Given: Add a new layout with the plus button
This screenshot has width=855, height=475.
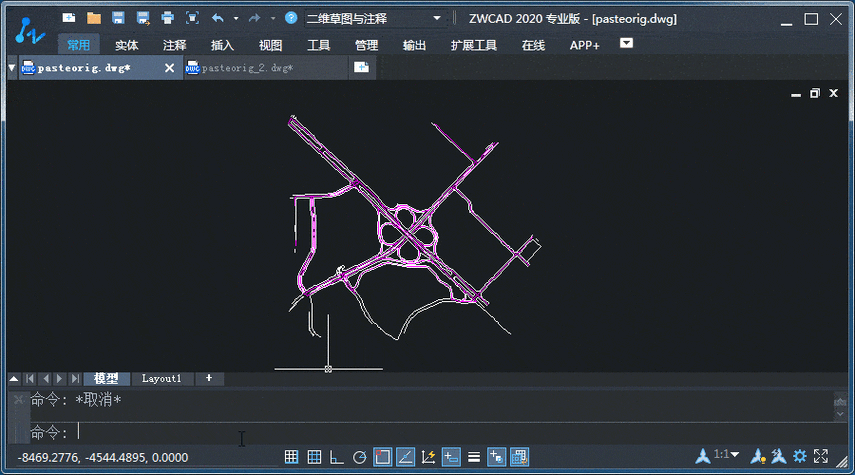Looking at the screenshot, I should coord(209,379).
